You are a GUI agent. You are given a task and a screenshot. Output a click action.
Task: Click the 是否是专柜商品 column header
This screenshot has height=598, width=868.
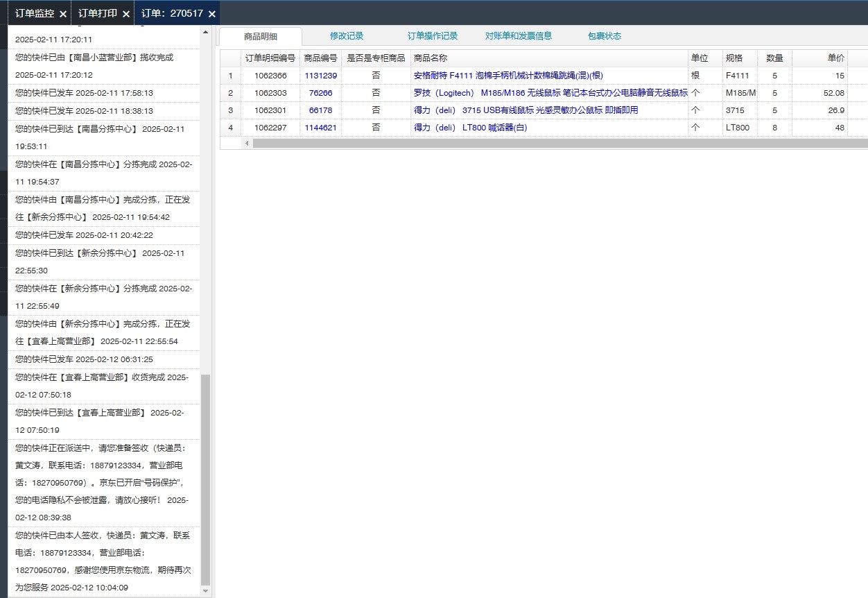376,58
